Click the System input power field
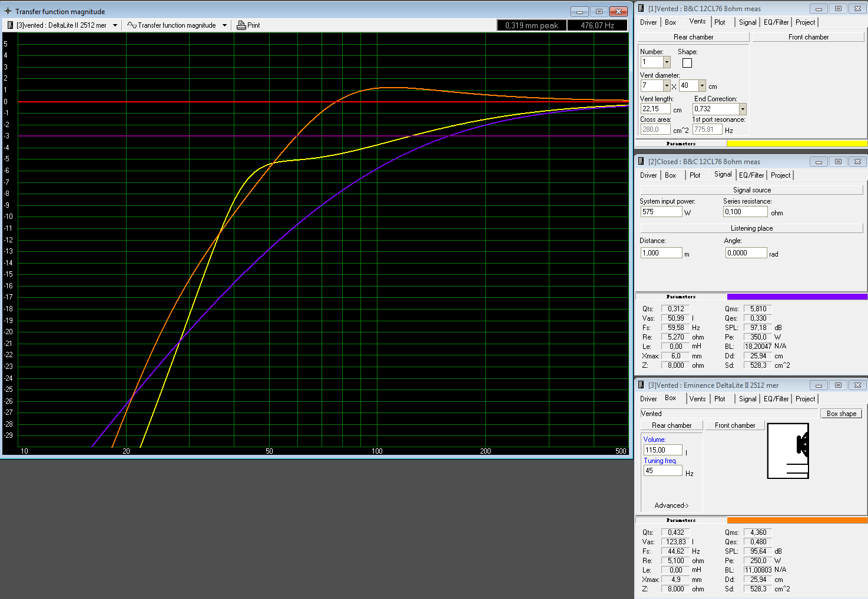 click(661, 212)
